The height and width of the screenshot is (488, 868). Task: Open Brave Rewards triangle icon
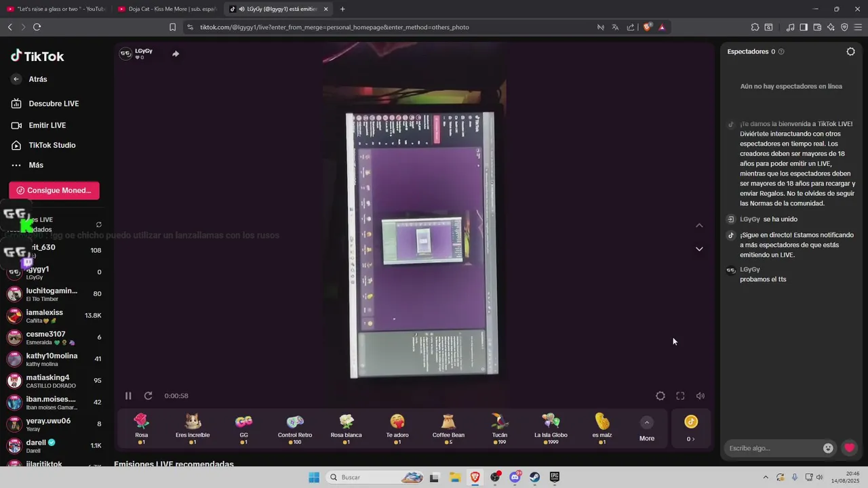[662, 27]
